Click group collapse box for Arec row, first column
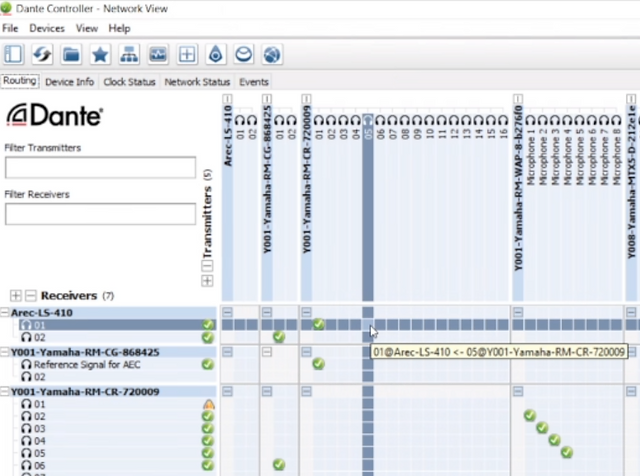Image resolution: width=640 pixels, height=476 pixels. (x=227, y=313)
